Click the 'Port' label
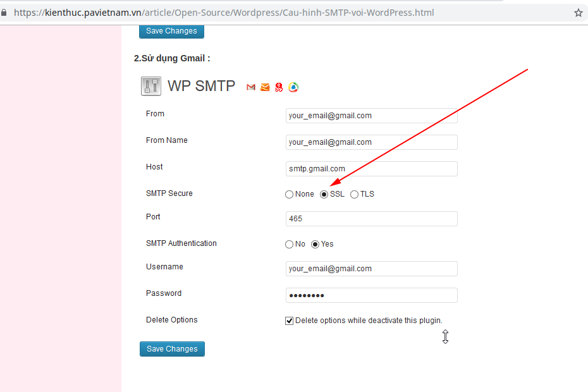The width and height of the screenshot is (588, 392). point(153,216)
